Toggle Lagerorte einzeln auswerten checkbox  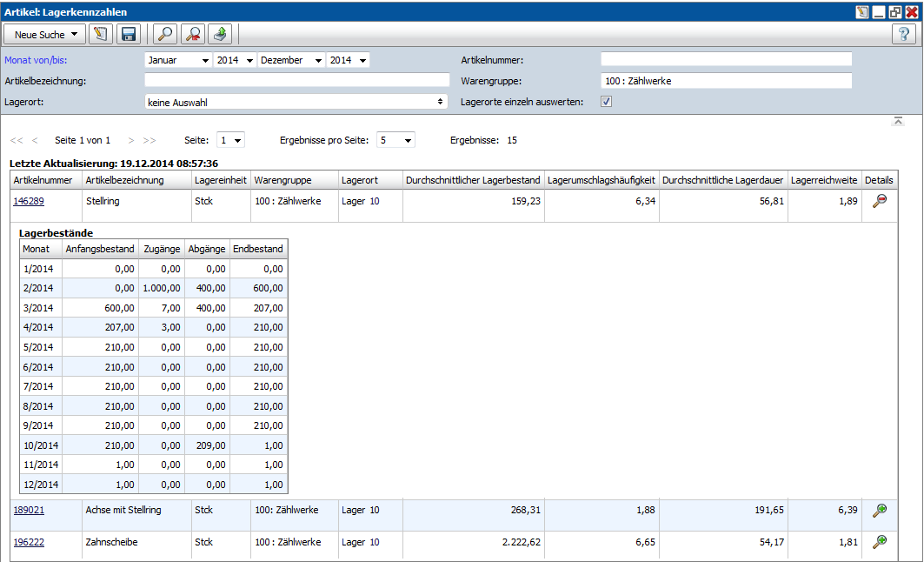(607, 102)
